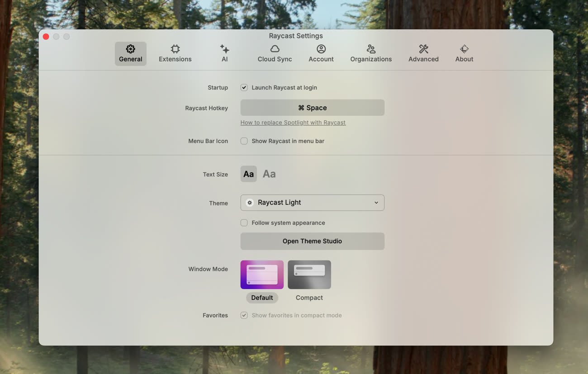Click the Extensions chip icon
This screenshot has width=588, height=374.
click(175, 49)
